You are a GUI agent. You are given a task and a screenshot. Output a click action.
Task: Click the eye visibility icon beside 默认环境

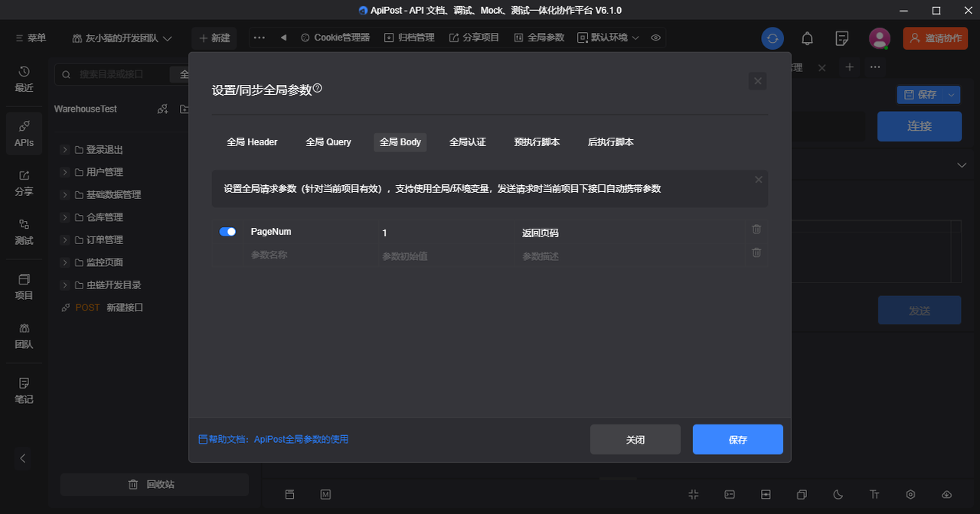[x=655, y=37]
